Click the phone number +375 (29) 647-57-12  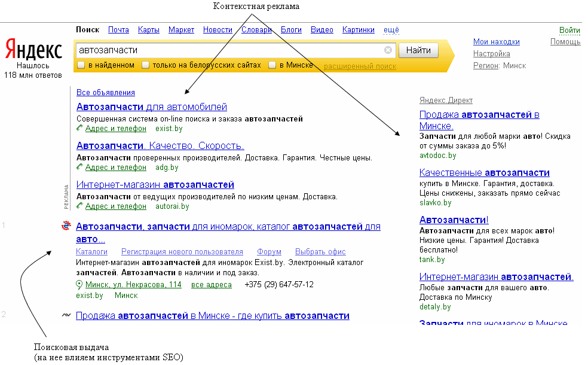coord(279,285)
